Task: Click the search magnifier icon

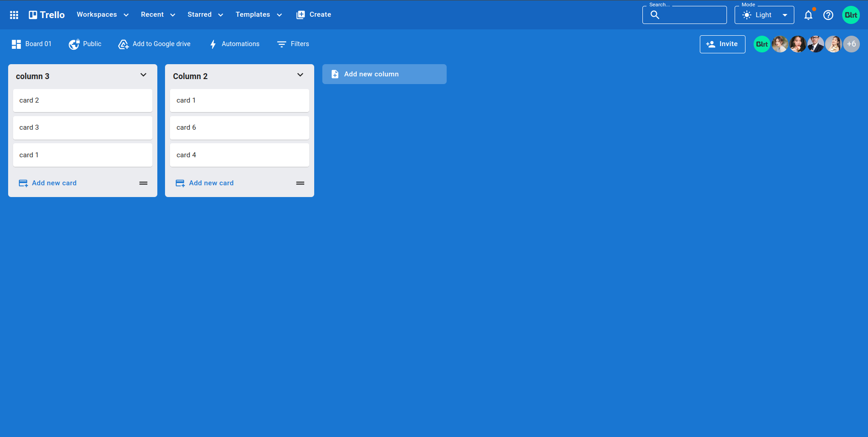Action: tap(655, 15)
